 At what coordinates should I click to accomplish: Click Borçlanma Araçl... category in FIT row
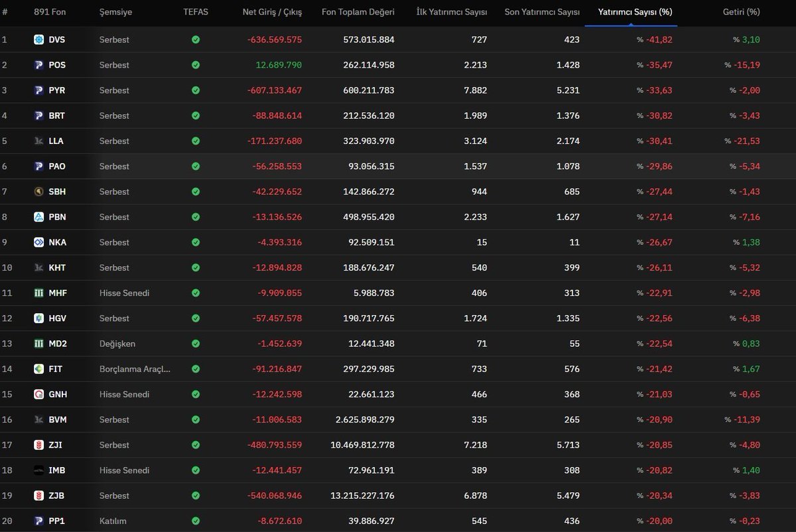click(x=135, y=369)
